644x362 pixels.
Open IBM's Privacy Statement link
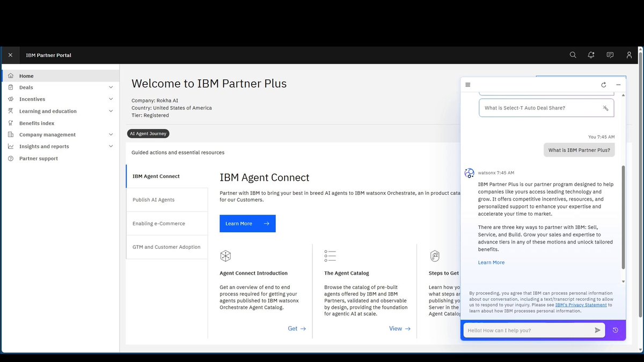coord(581,305)
